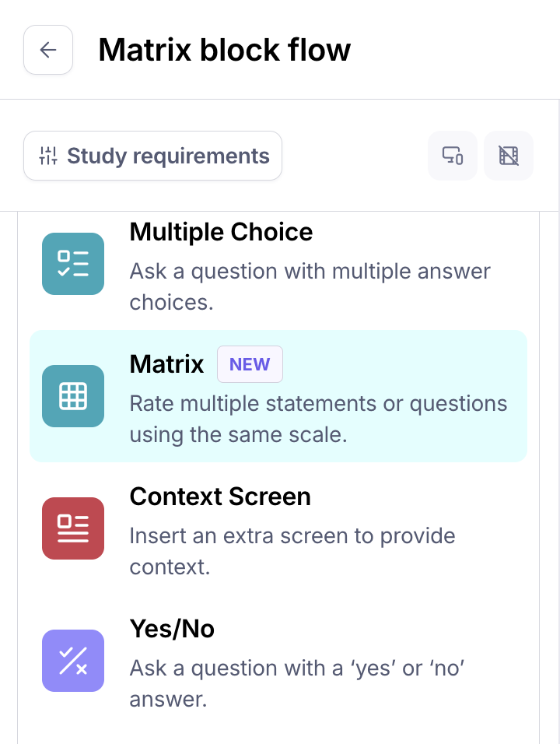
Task: Choose the Context Screen block title
Action: [x=220, y=497]
